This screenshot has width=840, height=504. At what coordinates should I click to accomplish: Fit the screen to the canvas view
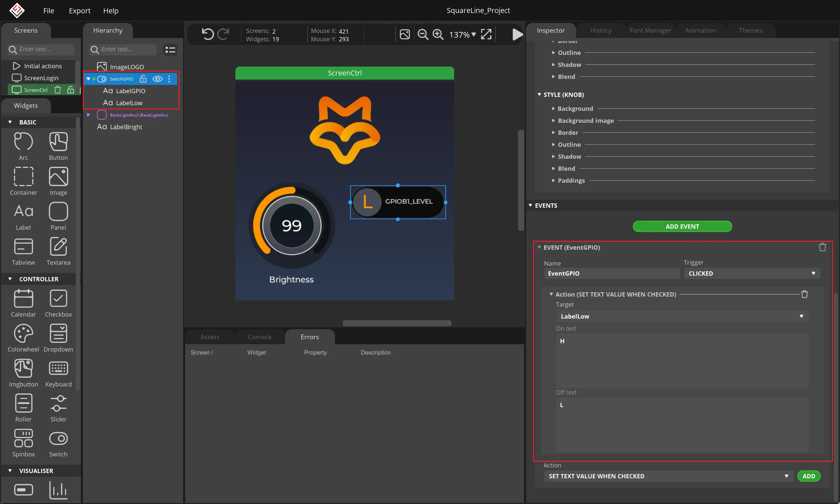click(x=486, y=34)
